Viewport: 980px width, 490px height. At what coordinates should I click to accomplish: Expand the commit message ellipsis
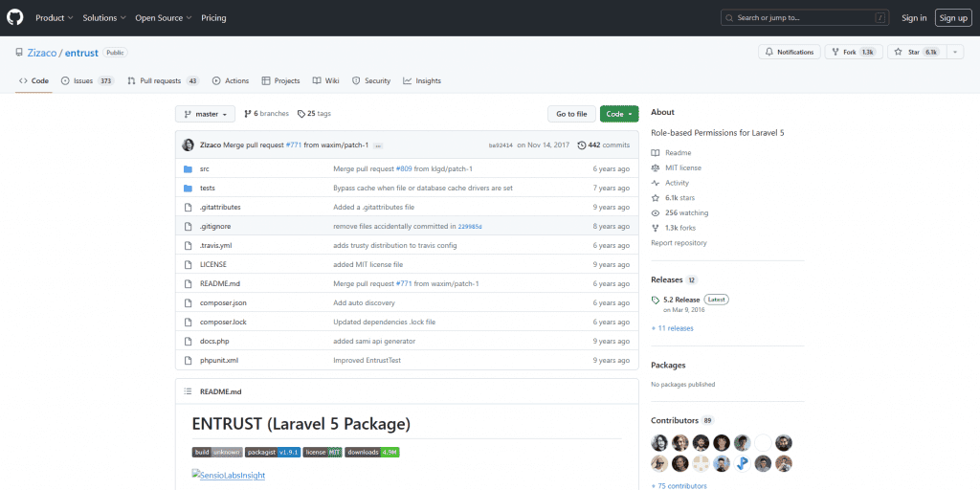coord(377,145)
